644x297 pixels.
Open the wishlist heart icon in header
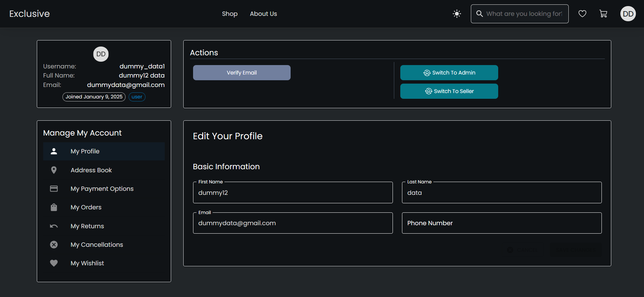click(582, 14)
